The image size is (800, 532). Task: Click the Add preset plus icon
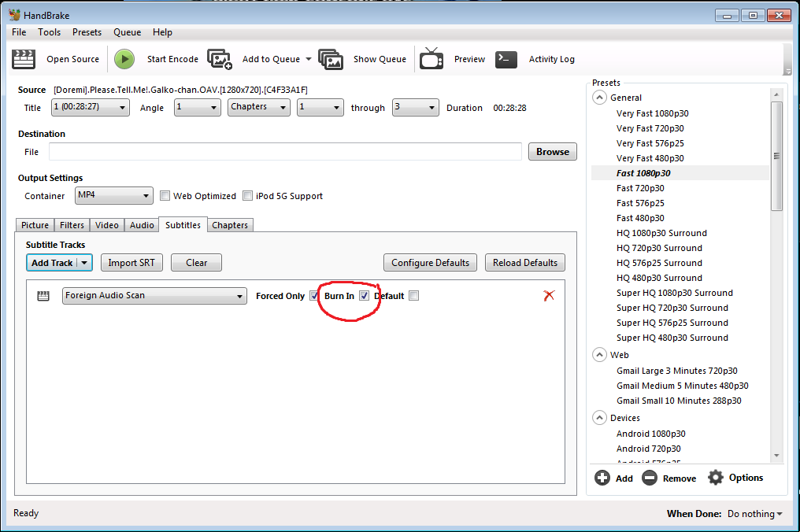602,478
